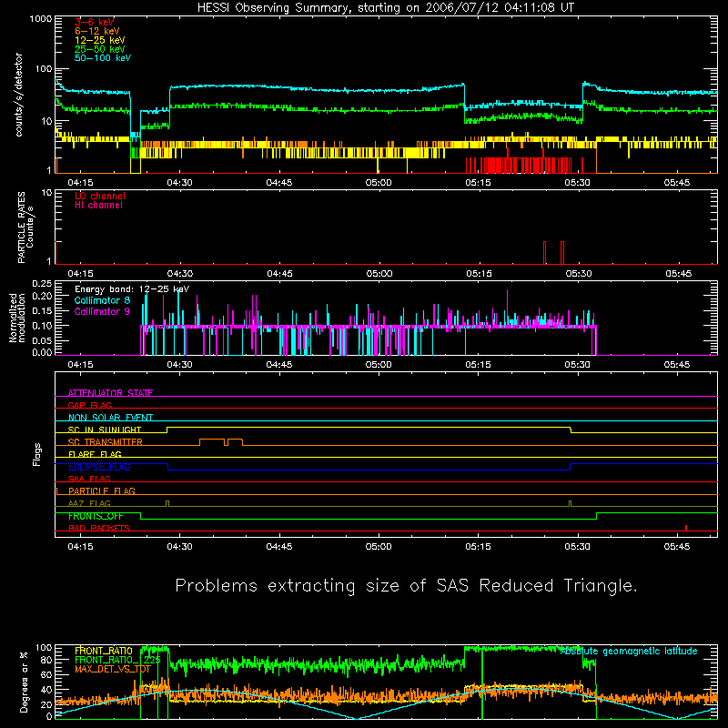The image size is (728, 728).
Task: Select the cyan 50-100 keV legend label
Action: coord(102,58)
